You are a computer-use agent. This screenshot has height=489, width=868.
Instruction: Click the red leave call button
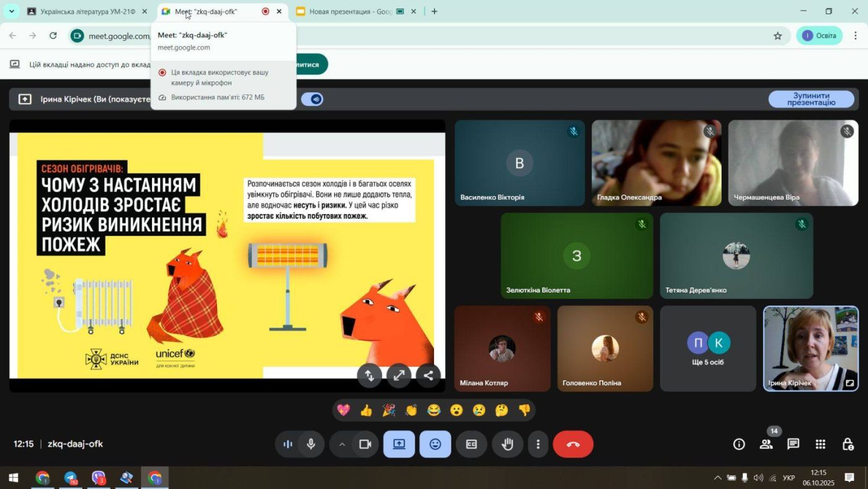573,444
